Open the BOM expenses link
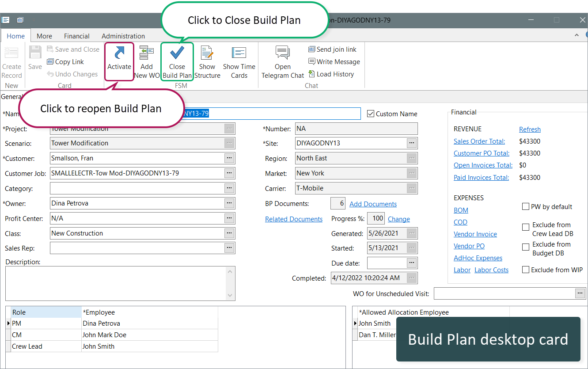The height and width of the screenshot is (369, 588). (x=461, y=210)
